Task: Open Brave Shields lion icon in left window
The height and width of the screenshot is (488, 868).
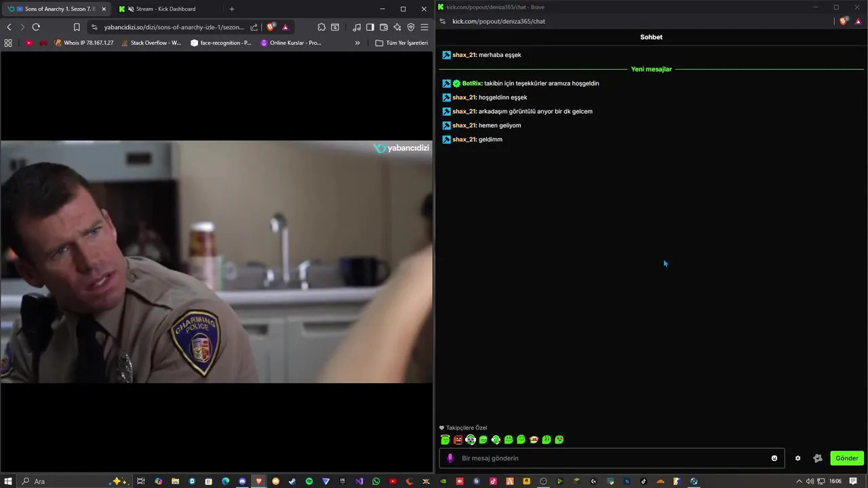Action: (x=271, y=27)
